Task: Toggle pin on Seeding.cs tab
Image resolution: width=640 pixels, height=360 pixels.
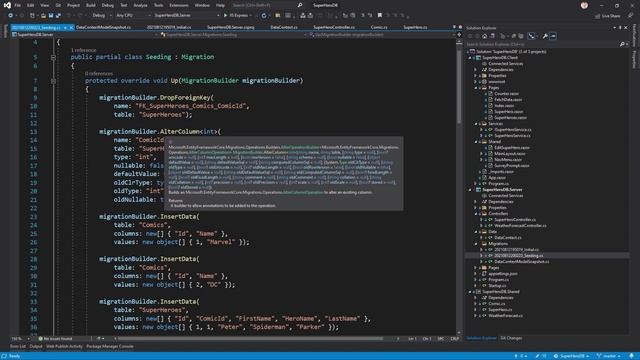Action: [x=65, y=27]
